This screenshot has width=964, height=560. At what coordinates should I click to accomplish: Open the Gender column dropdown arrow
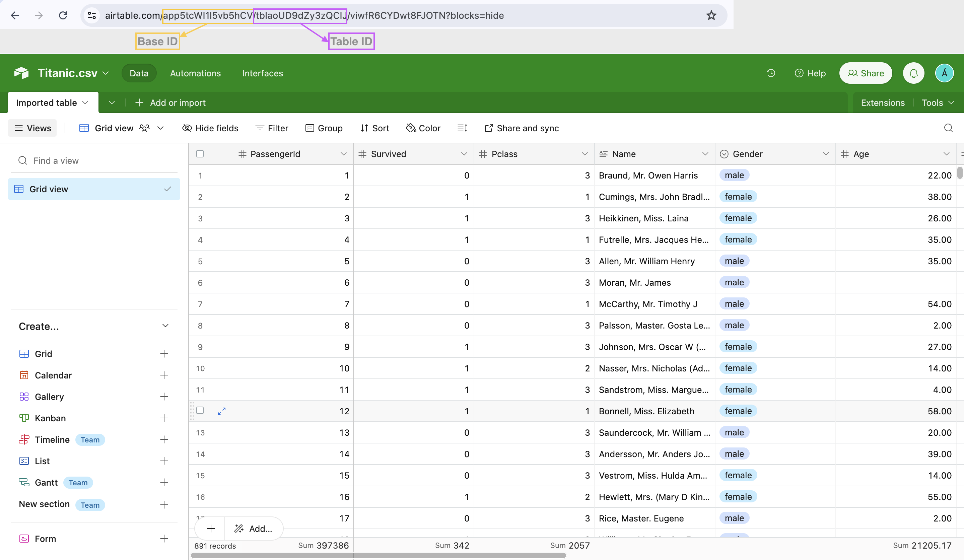(825, 154)
